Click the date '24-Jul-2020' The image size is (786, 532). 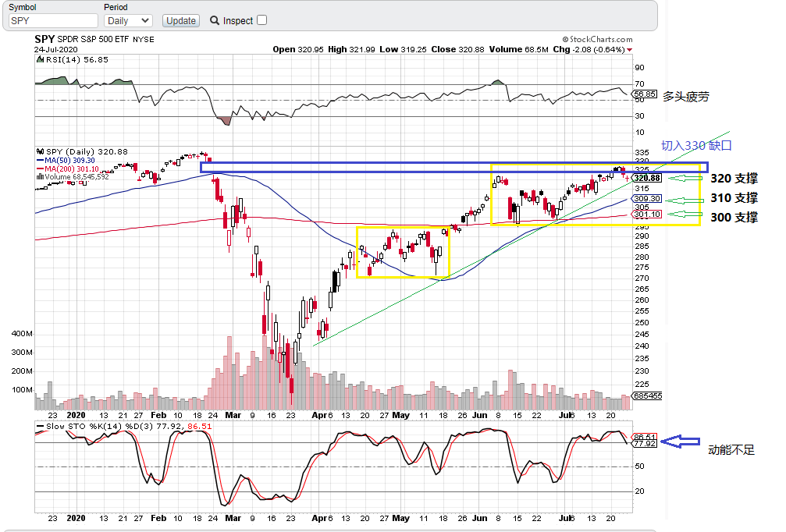(55, 50)
